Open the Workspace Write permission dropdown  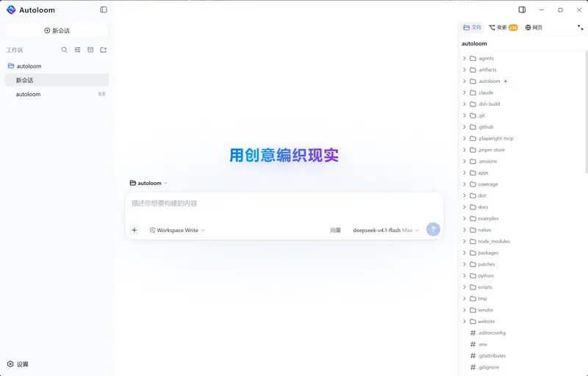coord(177,230)
